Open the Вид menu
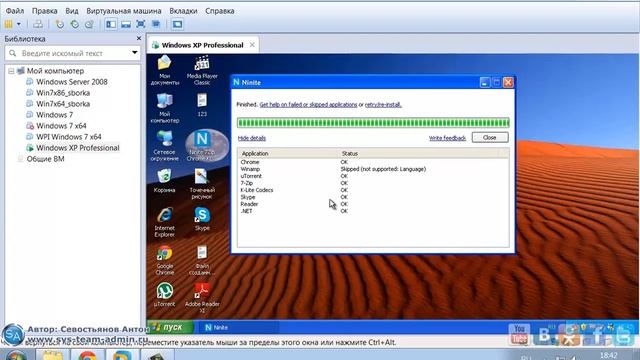Screen dimensions: 640x360 72,11
